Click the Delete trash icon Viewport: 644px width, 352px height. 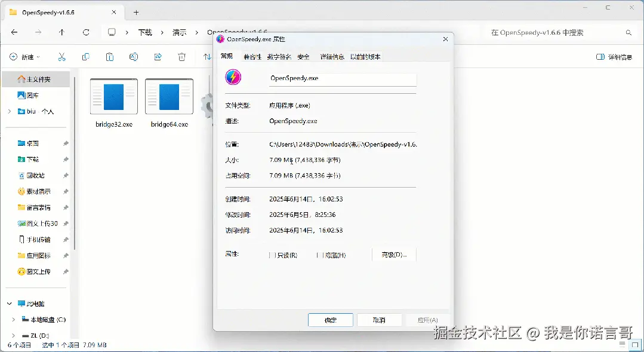click(x=181, y=57)
